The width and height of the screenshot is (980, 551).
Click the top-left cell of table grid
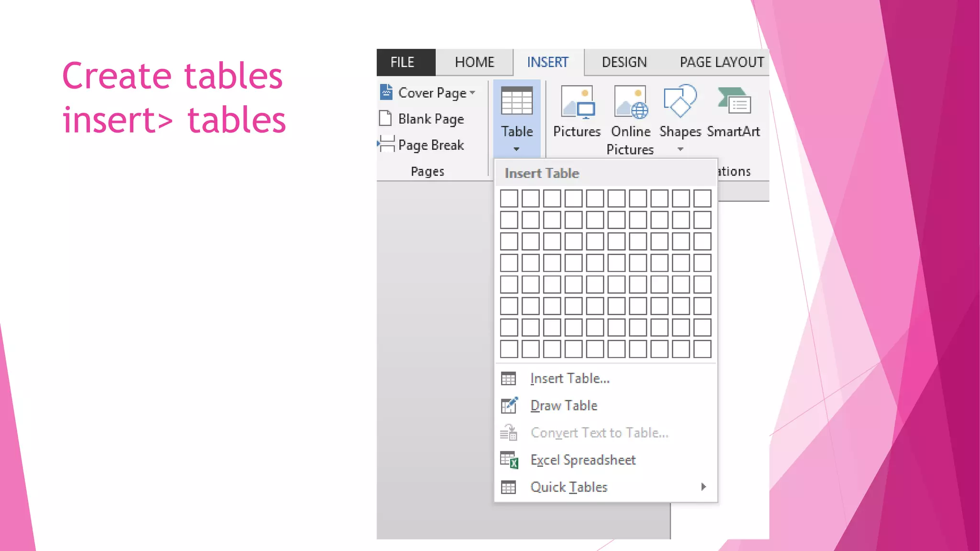pos(509,198)
